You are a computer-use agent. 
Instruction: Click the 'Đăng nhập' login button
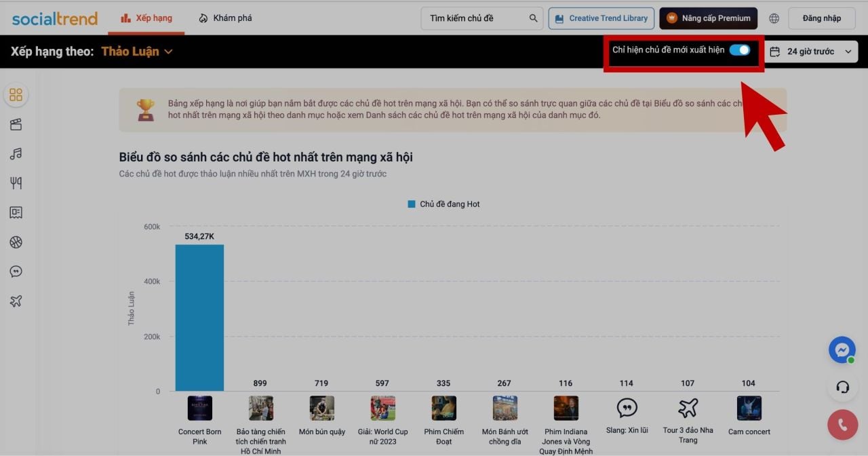(821, 18)
